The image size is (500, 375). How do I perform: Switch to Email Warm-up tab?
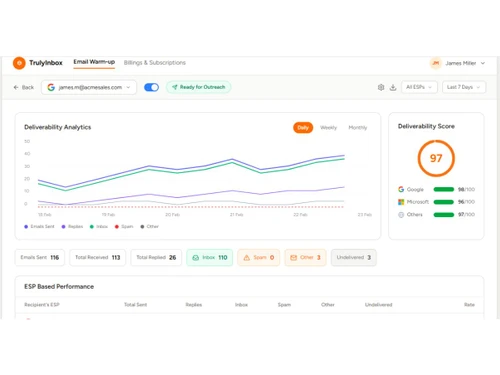(94, 62)
